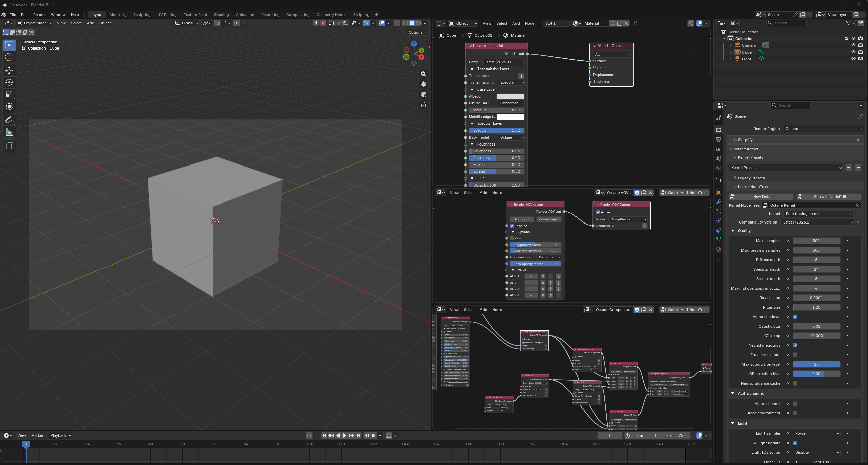The width and height of the screenshot is (868, 465).
Task: Hide the Camera in the outliner
Action: coord(853,45)
